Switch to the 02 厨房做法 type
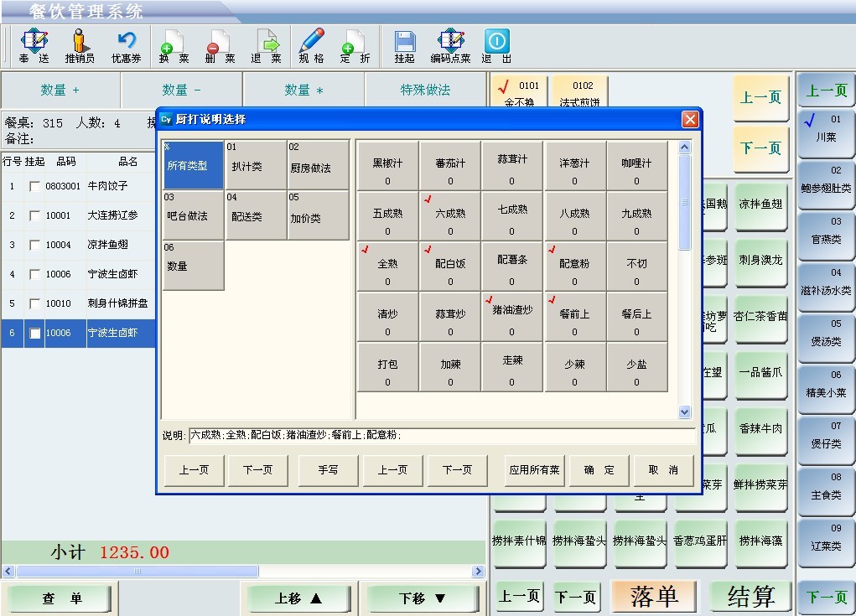 click(x=319, y=165)
